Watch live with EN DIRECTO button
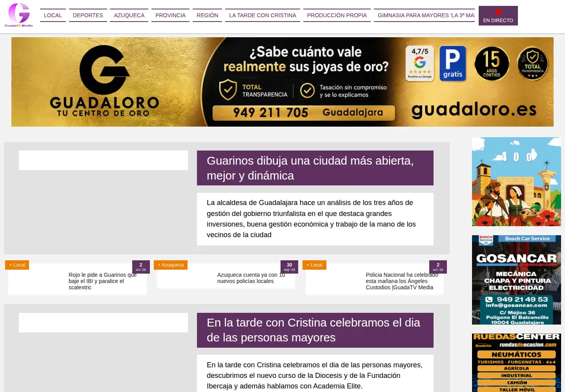Image resolution: width=565 pixels, height=392 pixels. click(498, 16)
